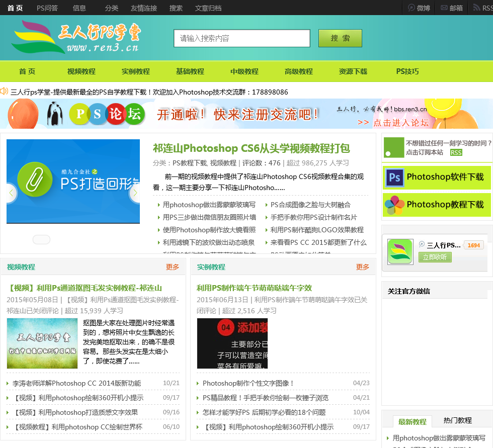Open 怎样才能学好PS 后期初学必看的18个问题
Image resolution: width=493 pixels, height=448 pixels.
point(264,412)
